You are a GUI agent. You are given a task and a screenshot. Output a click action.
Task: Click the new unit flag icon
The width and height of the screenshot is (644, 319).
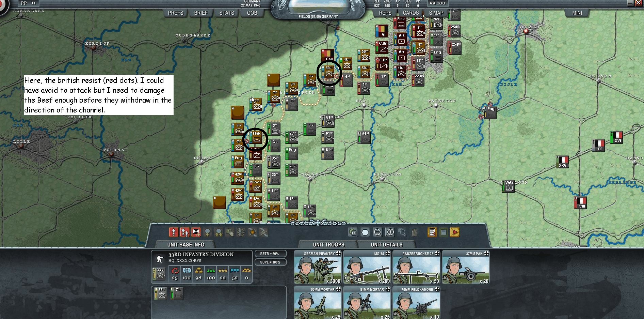click(196, 232)
